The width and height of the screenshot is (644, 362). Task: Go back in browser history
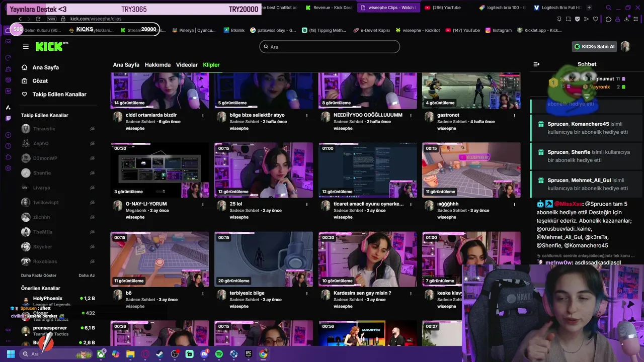(20, 19)
